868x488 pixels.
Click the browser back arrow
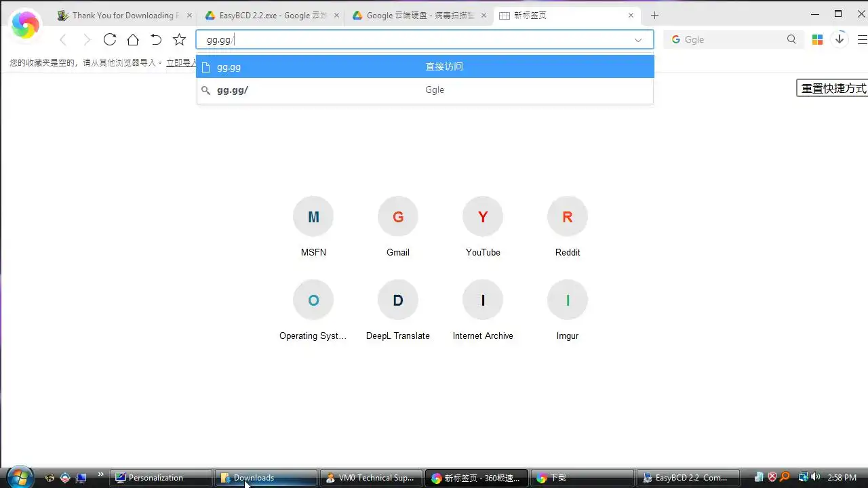coord(63,40)
